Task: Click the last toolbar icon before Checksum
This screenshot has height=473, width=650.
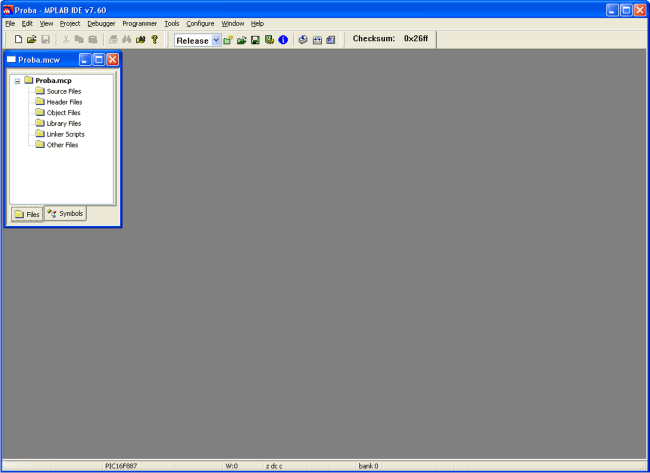Action: [x=331, y=40]
